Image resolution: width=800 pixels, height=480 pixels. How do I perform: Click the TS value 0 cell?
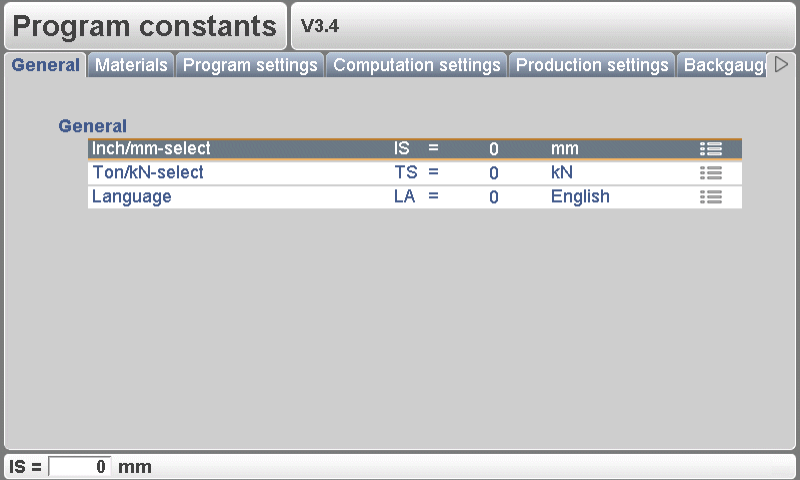[493, 173]
